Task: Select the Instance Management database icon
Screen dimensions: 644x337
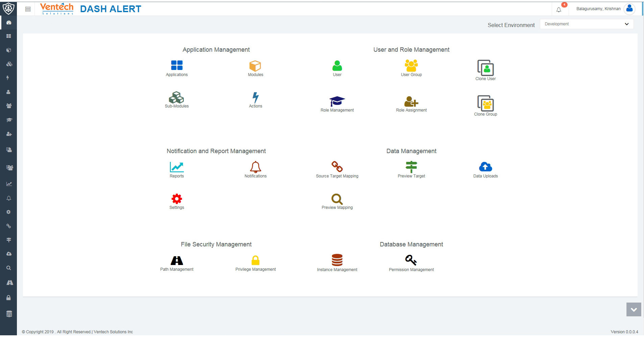Action: tap(337, 259)
